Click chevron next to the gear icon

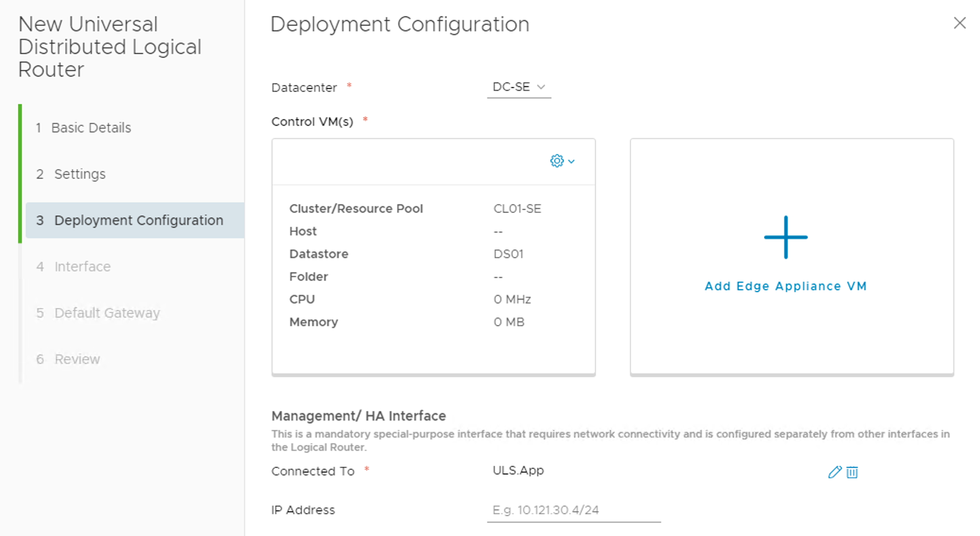571,162
